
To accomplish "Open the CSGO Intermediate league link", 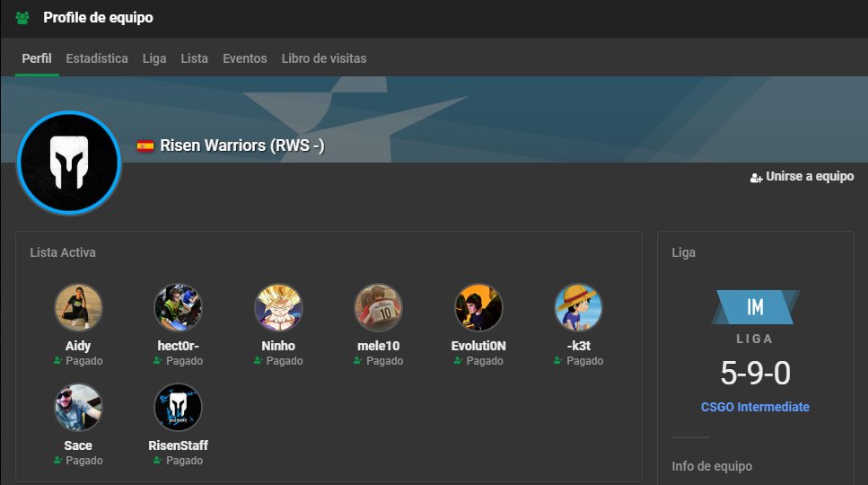I will coord(755,407).
